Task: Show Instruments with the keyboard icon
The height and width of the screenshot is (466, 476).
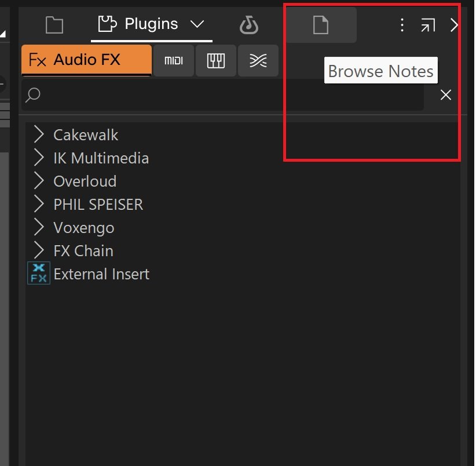Action: (216, 60)
